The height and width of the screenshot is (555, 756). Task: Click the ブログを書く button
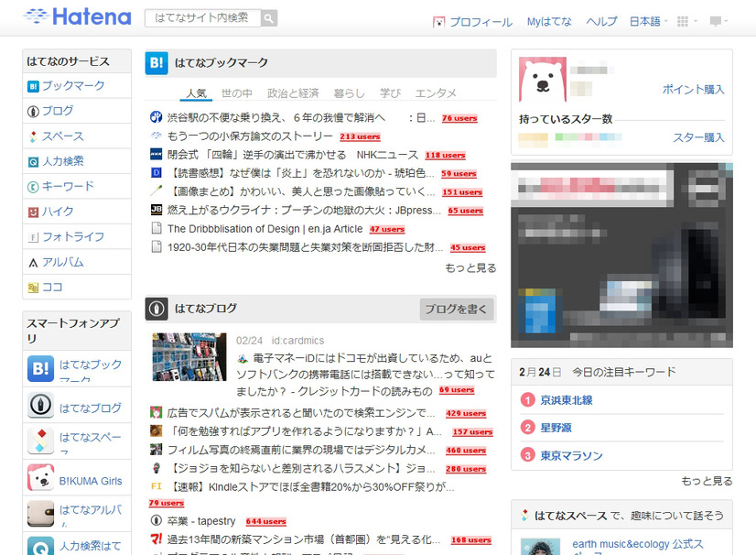click(457, 309)
